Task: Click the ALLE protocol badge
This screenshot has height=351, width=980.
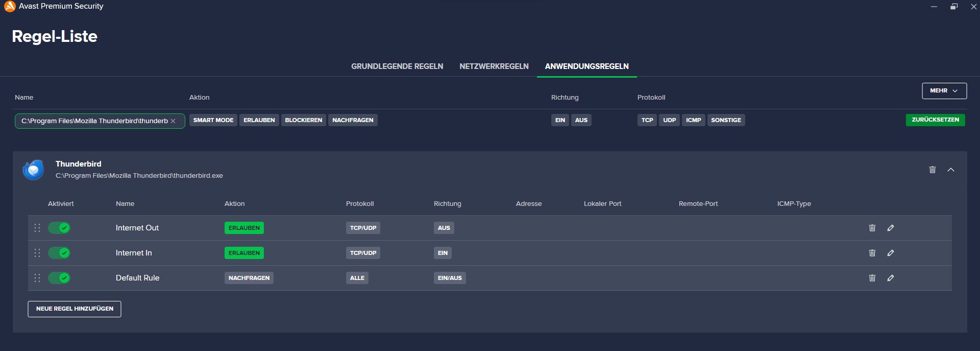Action: [357, 278]
